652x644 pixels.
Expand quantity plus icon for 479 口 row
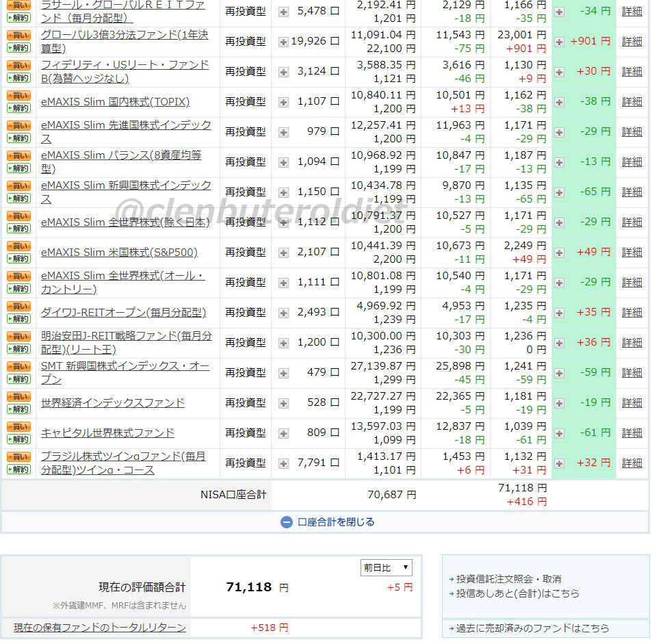284,374
